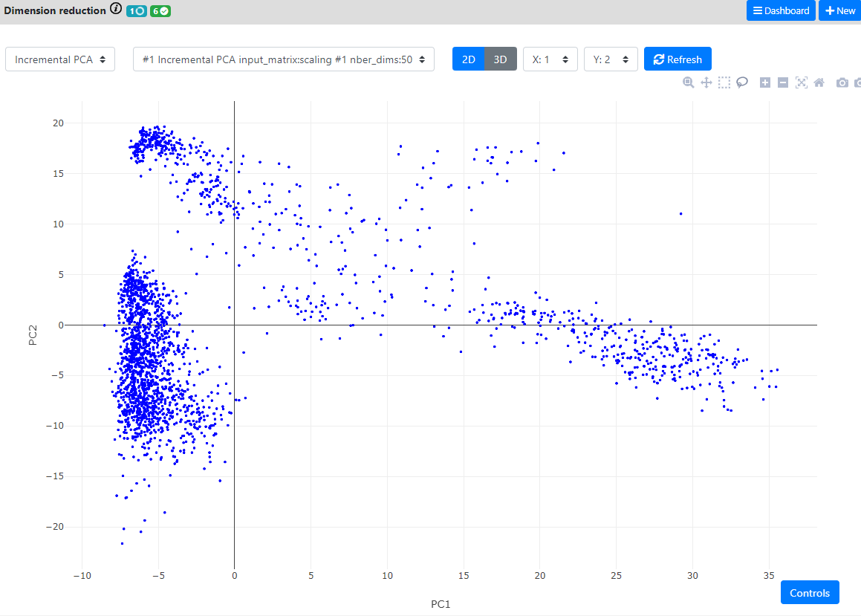Click the Zoom In plus icon
861x616 pixels.
tap(765, 82)
